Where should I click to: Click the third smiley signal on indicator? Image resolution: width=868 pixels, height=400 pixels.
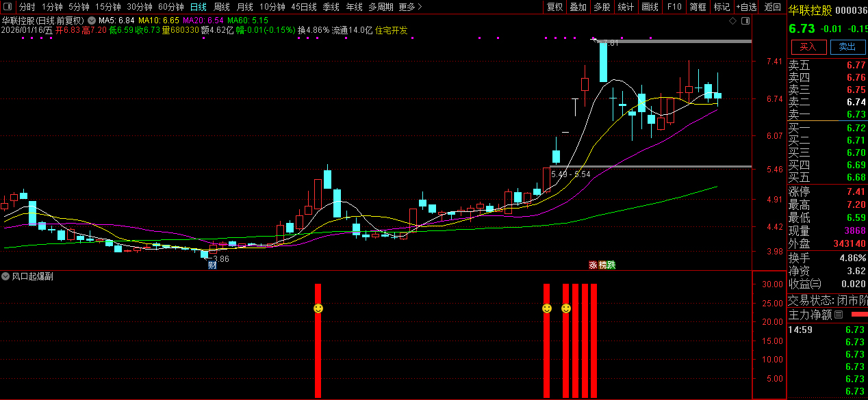(565, 308)
